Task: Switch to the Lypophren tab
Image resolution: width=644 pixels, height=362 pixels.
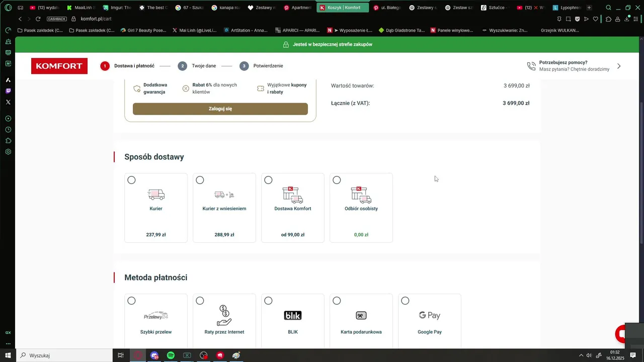Action: click(568, 8)
